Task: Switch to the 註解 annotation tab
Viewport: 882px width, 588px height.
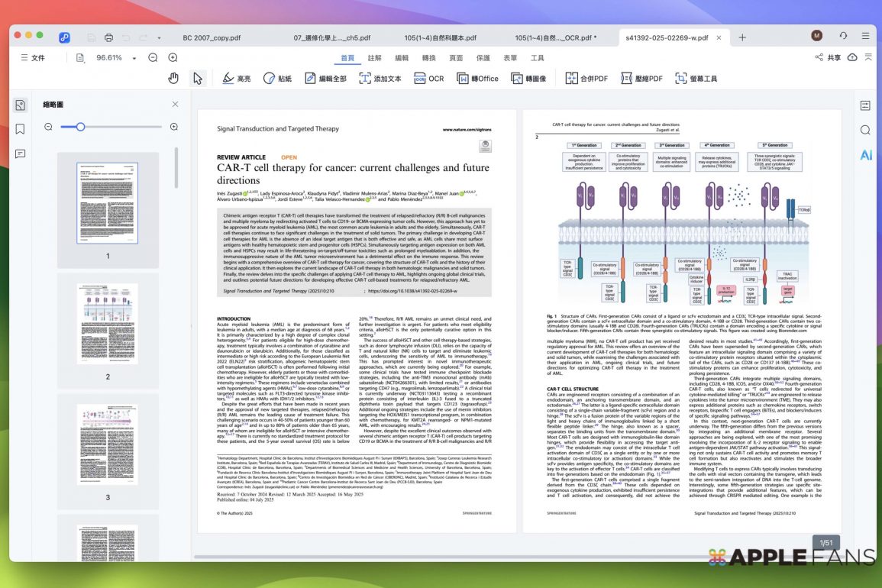Action: tap(374, 58)
